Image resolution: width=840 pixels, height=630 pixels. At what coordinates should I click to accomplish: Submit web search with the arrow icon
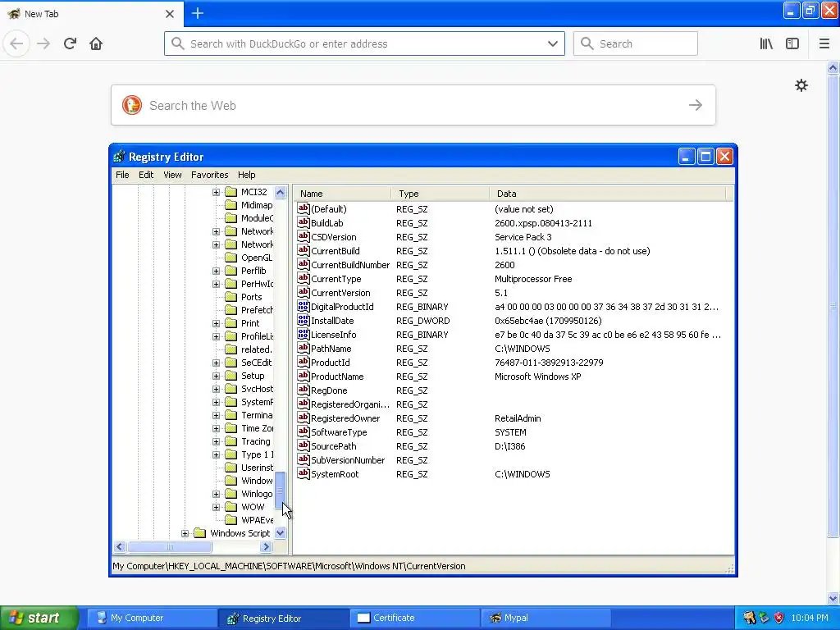click(x=696, y=105)
